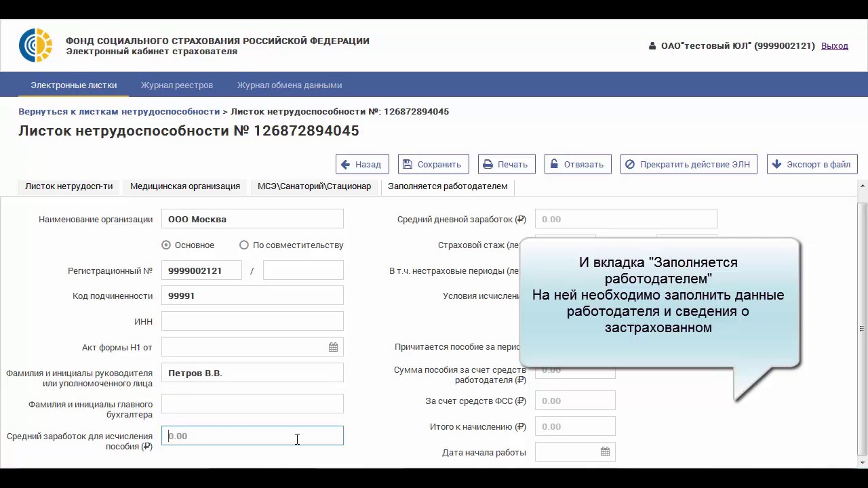Print the sheet using Печать button

tap(506, 164)
